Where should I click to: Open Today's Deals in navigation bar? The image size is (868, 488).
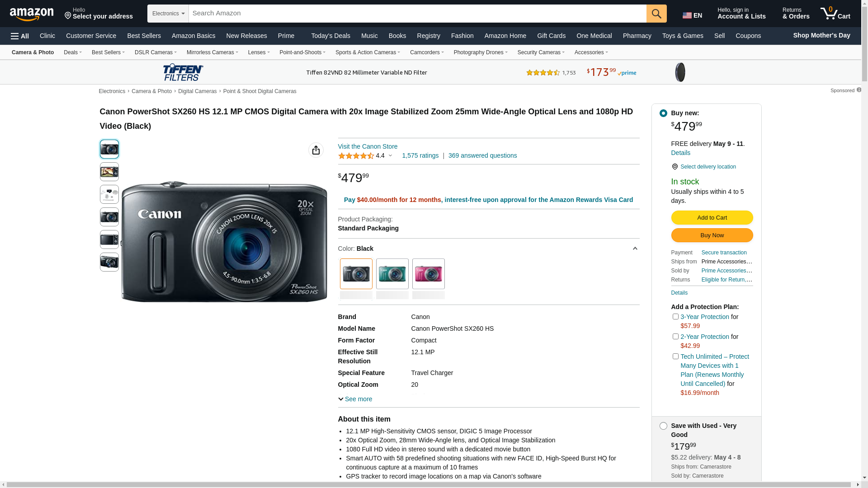click(x=330, y=36)
